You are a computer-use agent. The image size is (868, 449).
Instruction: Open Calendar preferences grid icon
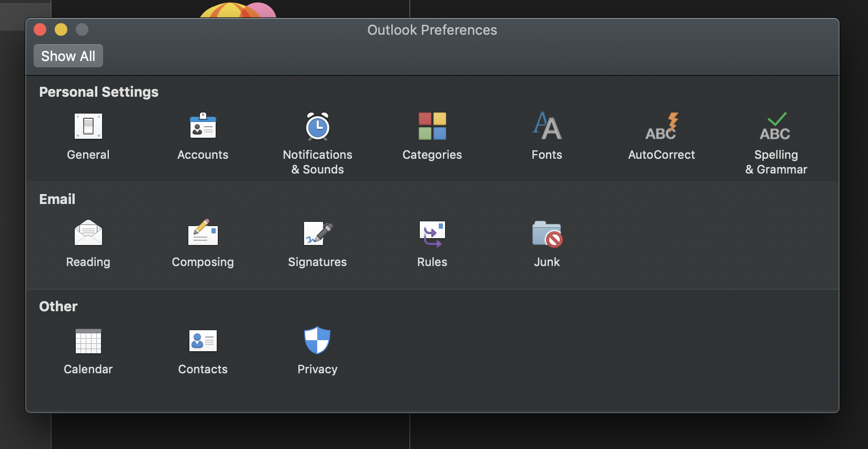[x=88, y=341]
